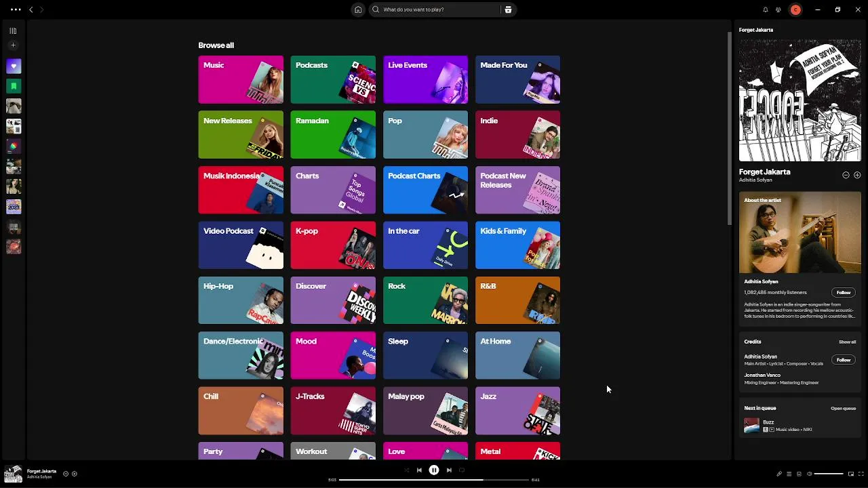Viewport: 868px width, 488px height.
Task: Follow Adhitia Sofyan in About the artist
Action: [x=844, y=292]
